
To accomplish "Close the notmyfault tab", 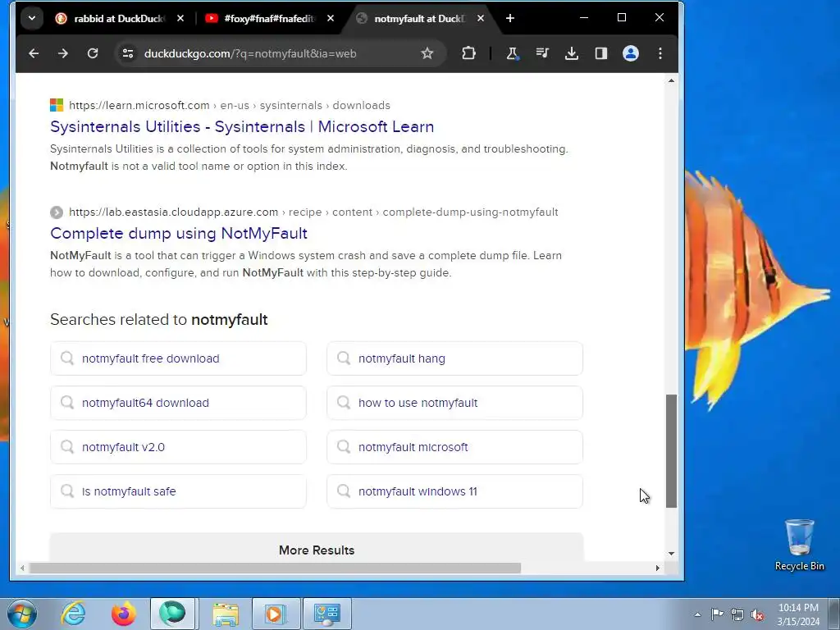I will [x=481, y=18].
